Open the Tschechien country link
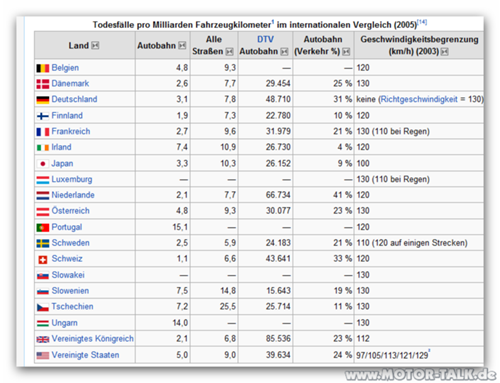 click(x=72, y=306)
